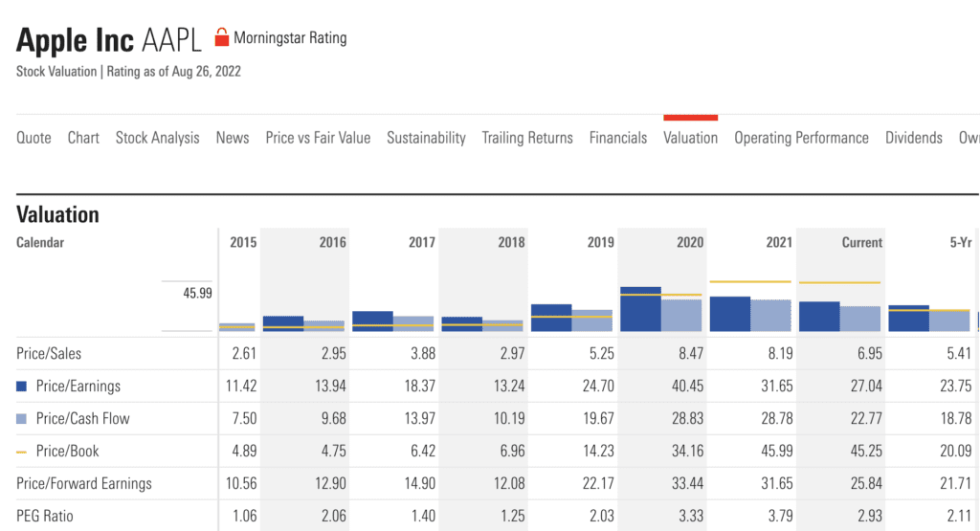Click the 2020 column header
Screen dimensions: 980x531
coord(690,242)
